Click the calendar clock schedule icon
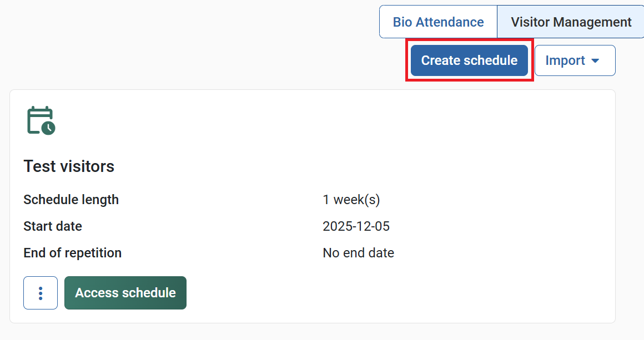The width and height of the screenshot is (644, 340). pyautogui.click(x=41, y=120)
